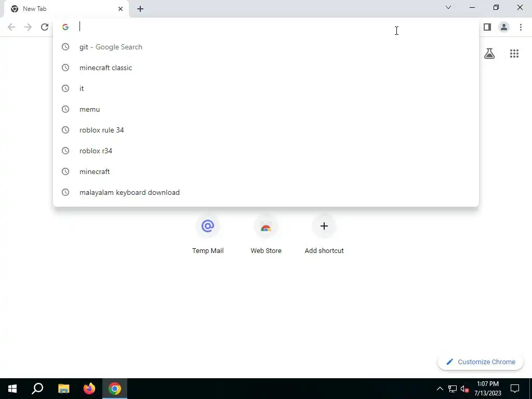
Task: Click the Chrome taskbar icon
Action: click(115, 389)
